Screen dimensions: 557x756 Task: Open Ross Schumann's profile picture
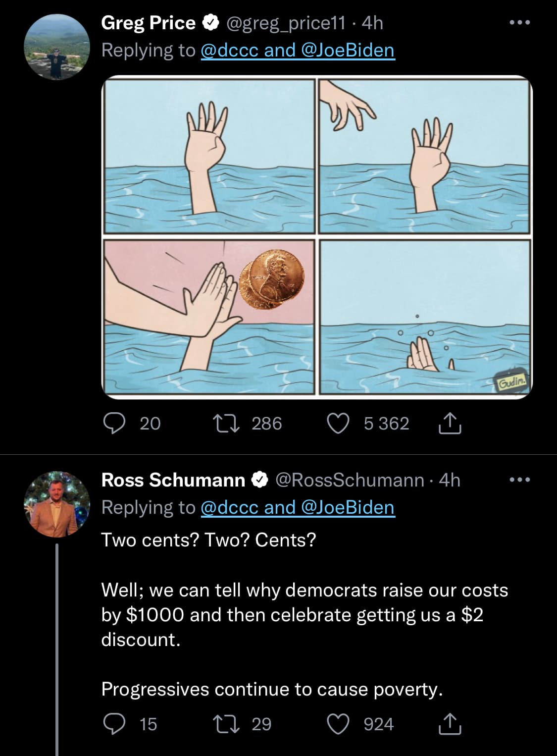coord(56,504)
